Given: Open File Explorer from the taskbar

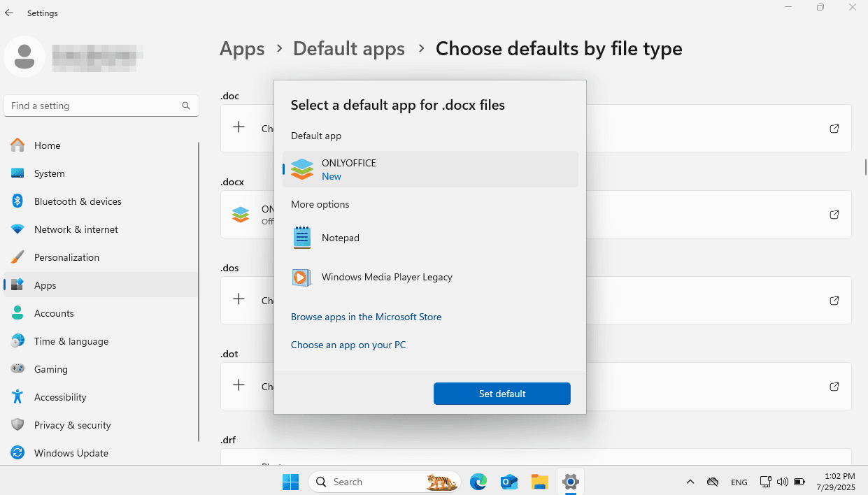Looking at the screenshot, I should click(x=539, y=482).
